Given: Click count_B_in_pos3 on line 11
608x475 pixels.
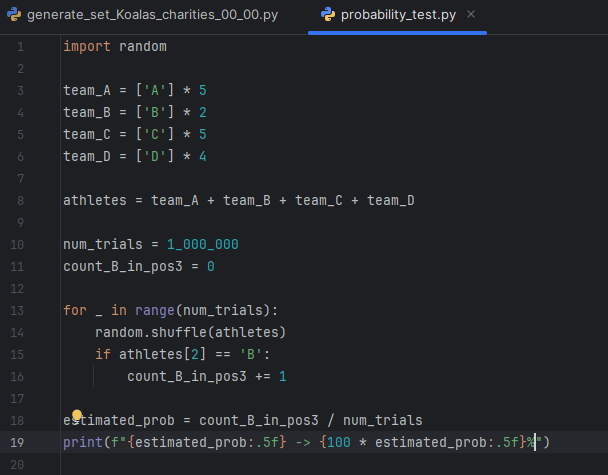Looking at the screenshot, I should (123, 266).
